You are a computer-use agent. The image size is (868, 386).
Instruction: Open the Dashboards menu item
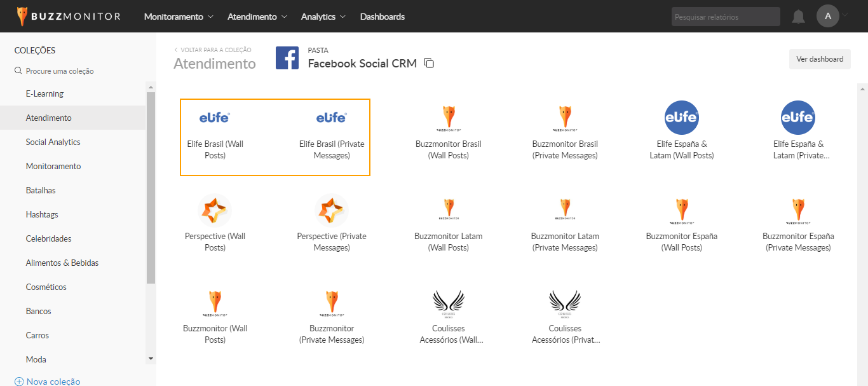coord(382,17)
